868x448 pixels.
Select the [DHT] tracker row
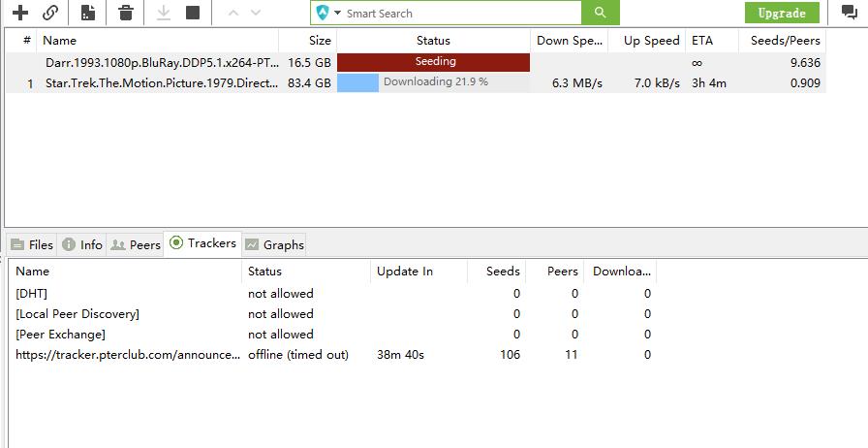[x=333, y=293]
